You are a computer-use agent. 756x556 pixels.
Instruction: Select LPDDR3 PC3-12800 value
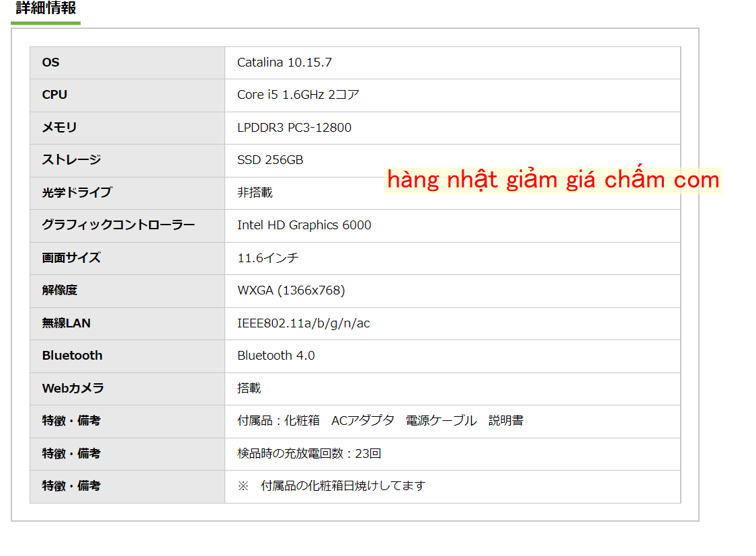pyautogui.click(x=294, y=128)
